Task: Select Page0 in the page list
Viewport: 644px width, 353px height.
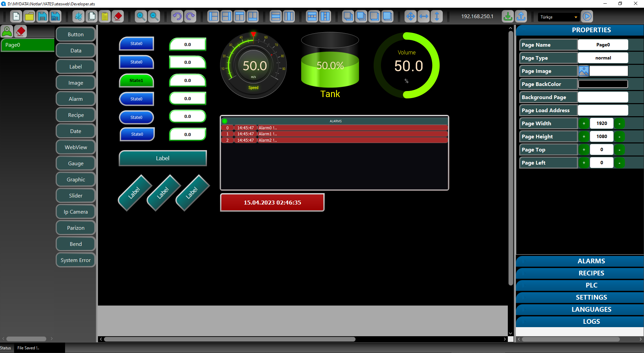Action: click(28, 45)
